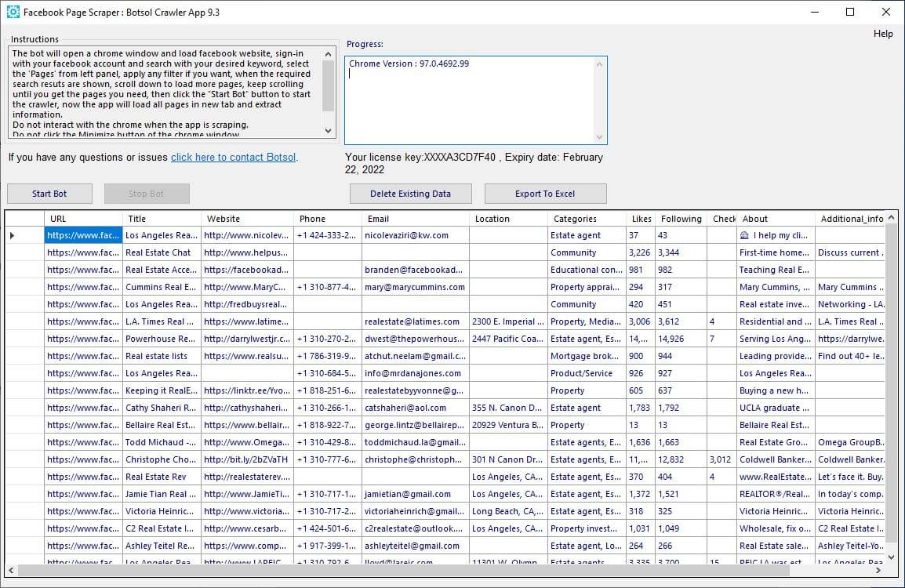Click the Stop Bot button
The width and height of the screenshot is (905, 588).
click(147, 194)
